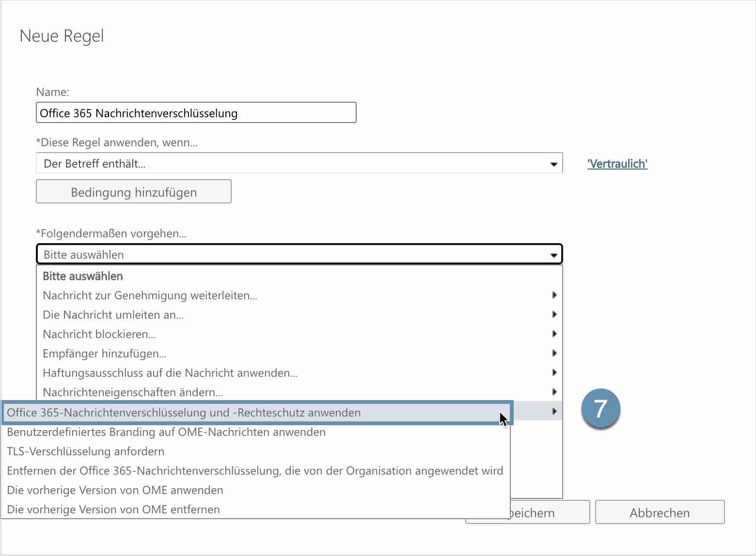Open the 'Bitte auswählen' action dropdown
756x556 pixels.
point(299,254)
